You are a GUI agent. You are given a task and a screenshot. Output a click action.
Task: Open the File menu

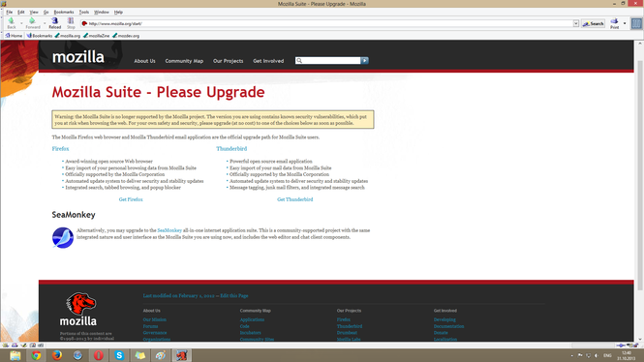click(x=10, y=13)
